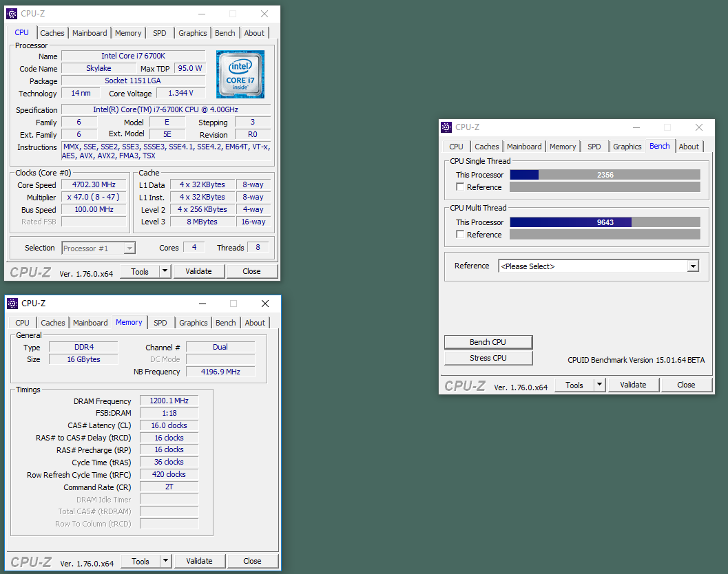The width and height of the screenshot is (728, 574).
Task: Switch to CPU tab in the Memory timings window
Action: 22,323
